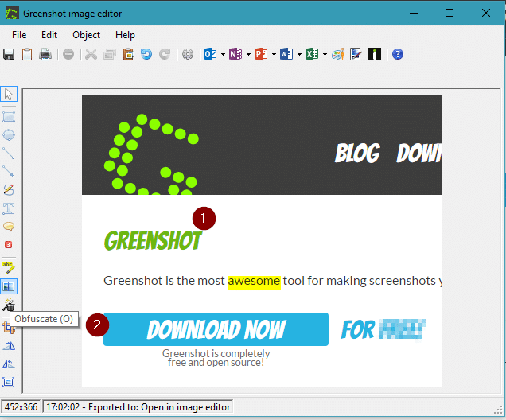Select the Draw rectangle tool
Screen dimensions: 506x420
pyautogui.click(x=9, y=117)
